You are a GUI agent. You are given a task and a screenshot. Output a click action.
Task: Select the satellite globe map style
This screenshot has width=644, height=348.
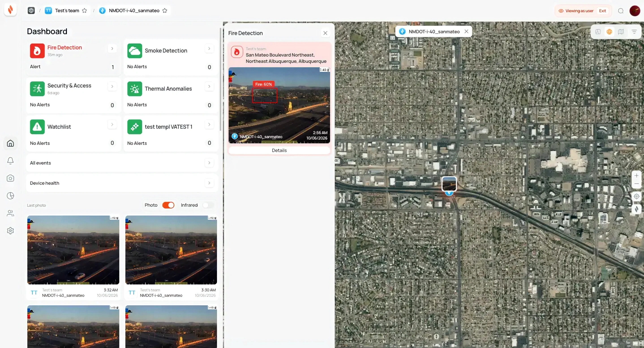tap(609, 32)
